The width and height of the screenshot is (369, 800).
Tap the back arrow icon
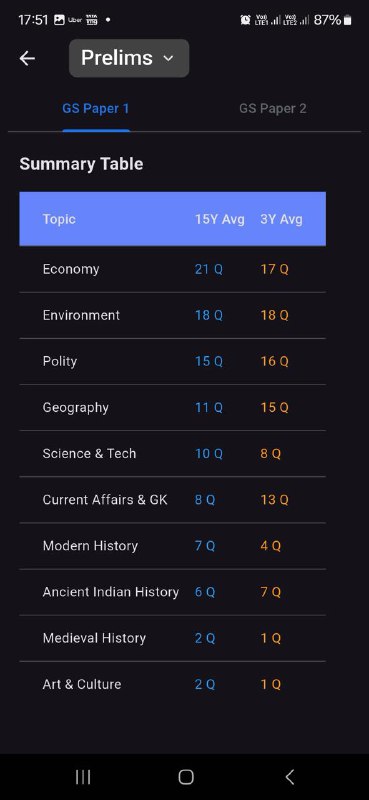click(27, 59)
